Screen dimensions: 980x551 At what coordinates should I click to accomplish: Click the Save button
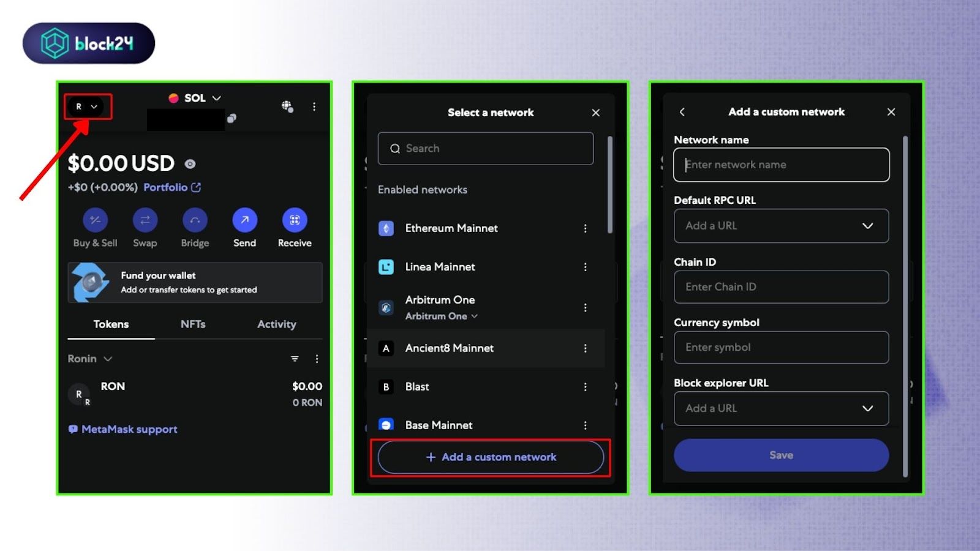(782, 455)
